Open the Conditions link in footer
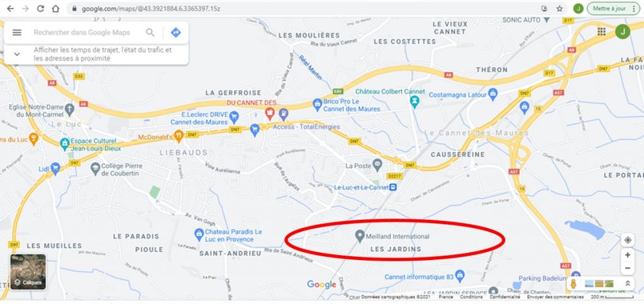Image resolution: width=644 pixels, height=304 pixels. pos(471,296)
